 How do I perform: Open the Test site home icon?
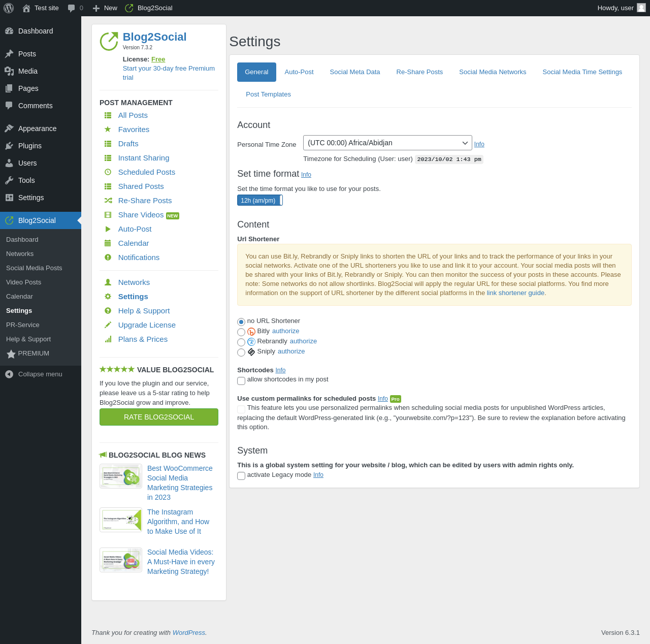26,8
